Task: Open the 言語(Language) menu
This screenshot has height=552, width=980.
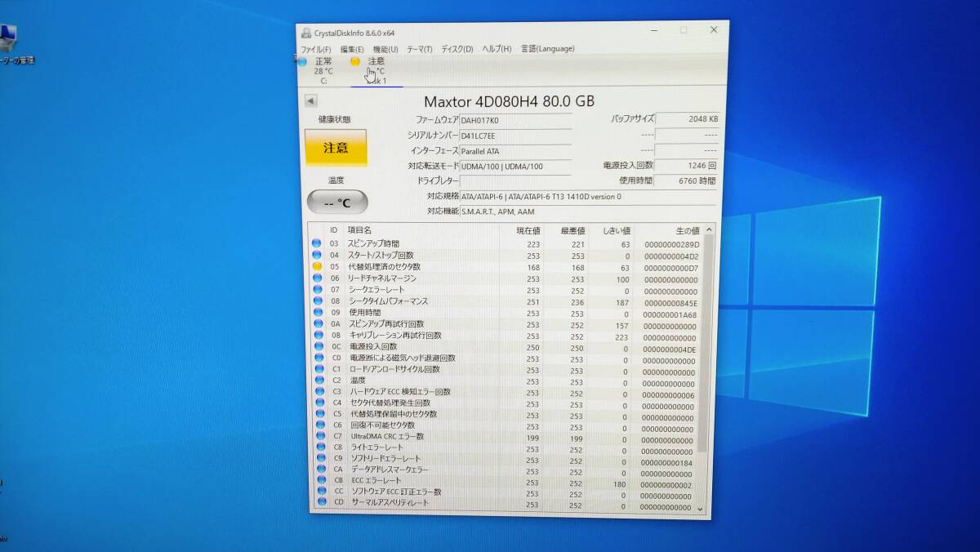Action: point(547,49)
